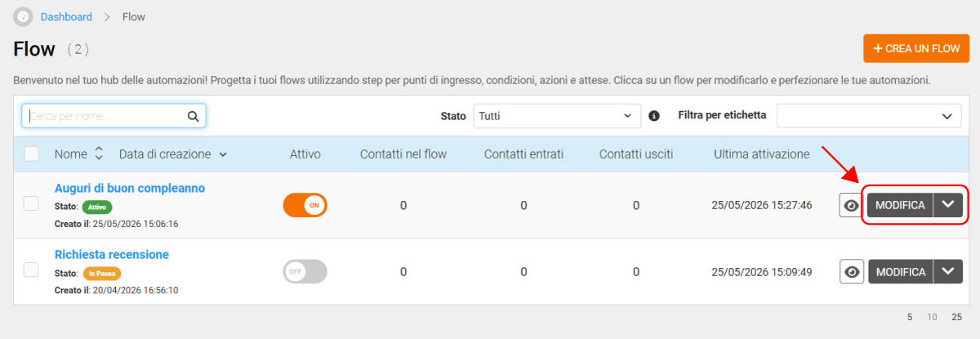The height and width of the screenshot is (339, 980).
Task: Preview Richiesta recensione with eye icon
Action: point(851,272)
